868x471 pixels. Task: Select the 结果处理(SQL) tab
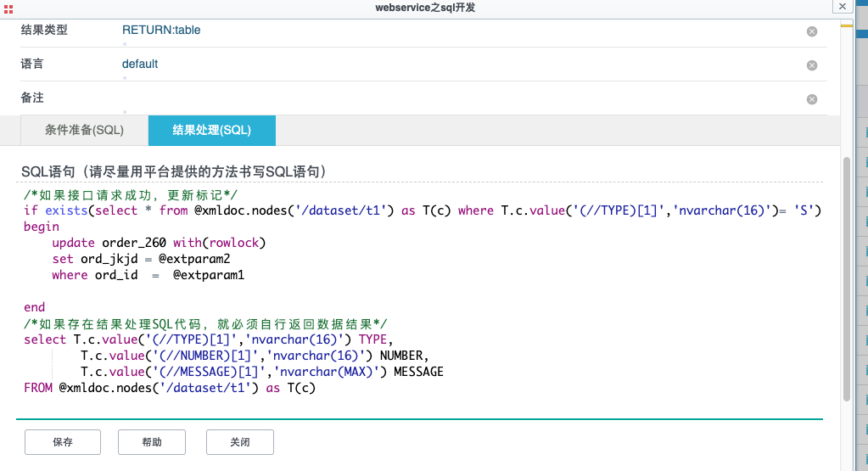(x=211, y=131)
